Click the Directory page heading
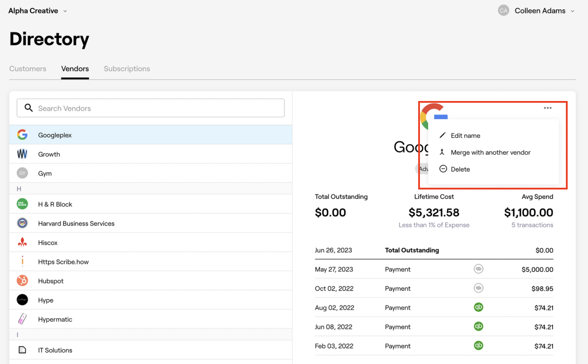Screen dimensions: 588x364 [x=49, y=39]
